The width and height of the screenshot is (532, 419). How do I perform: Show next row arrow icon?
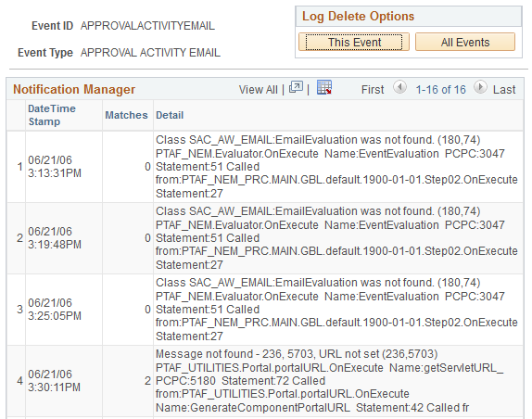click(480, 87)
